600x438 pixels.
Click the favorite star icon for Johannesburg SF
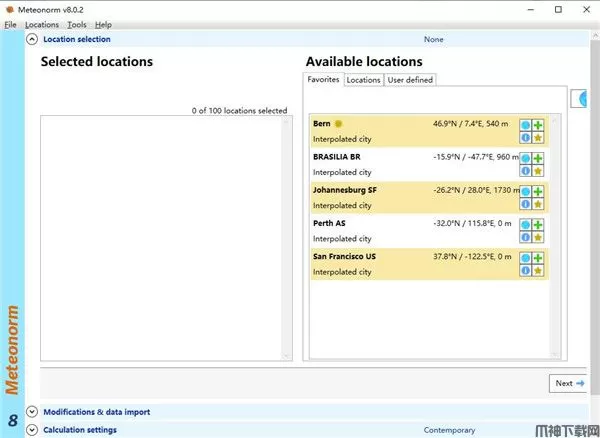pos(538,204)
